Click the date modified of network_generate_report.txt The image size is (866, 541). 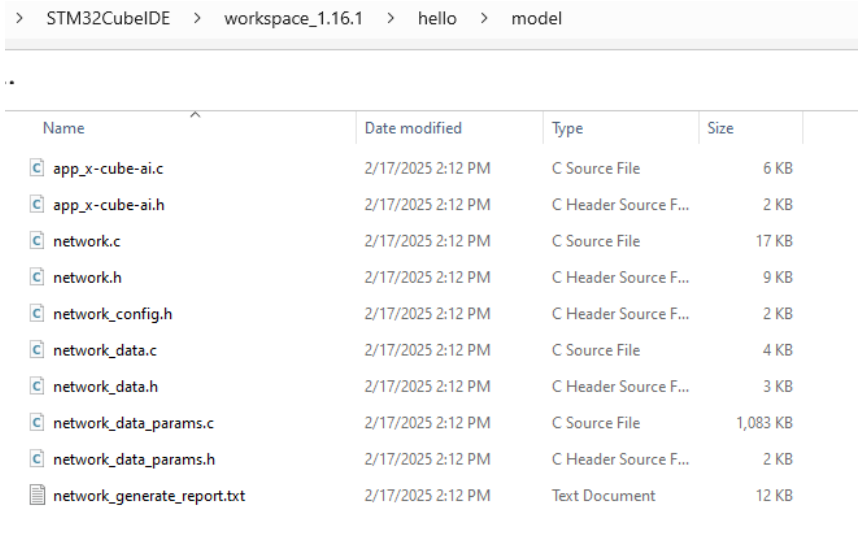(427, 496)
